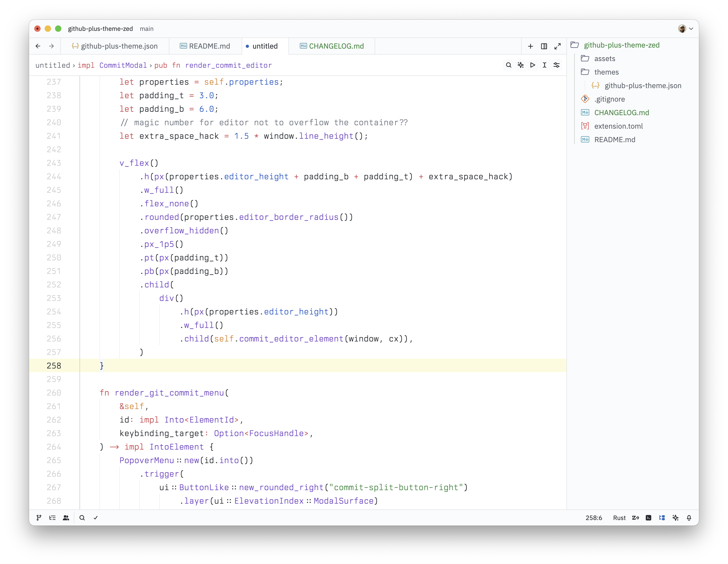The image size is (728, 564).
Task: Open the user avatar menu
Action: click(x=686, y=29)
